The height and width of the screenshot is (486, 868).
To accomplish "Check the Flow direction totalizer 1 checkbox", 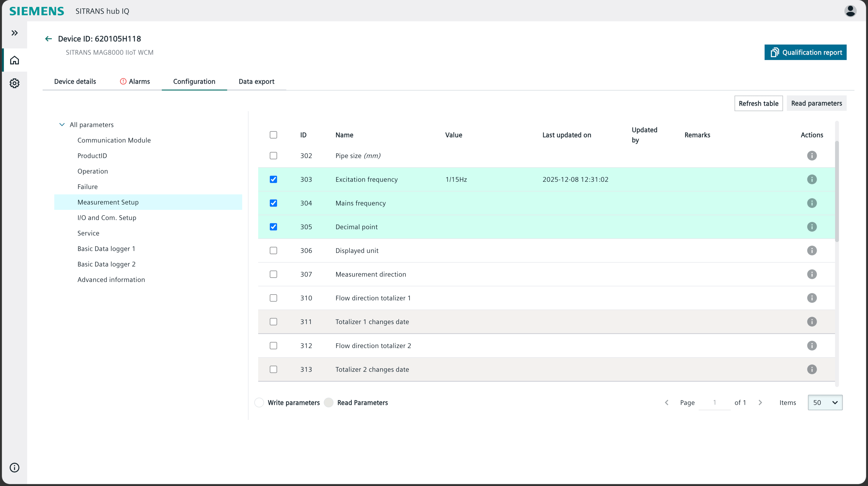I will 273,298.
